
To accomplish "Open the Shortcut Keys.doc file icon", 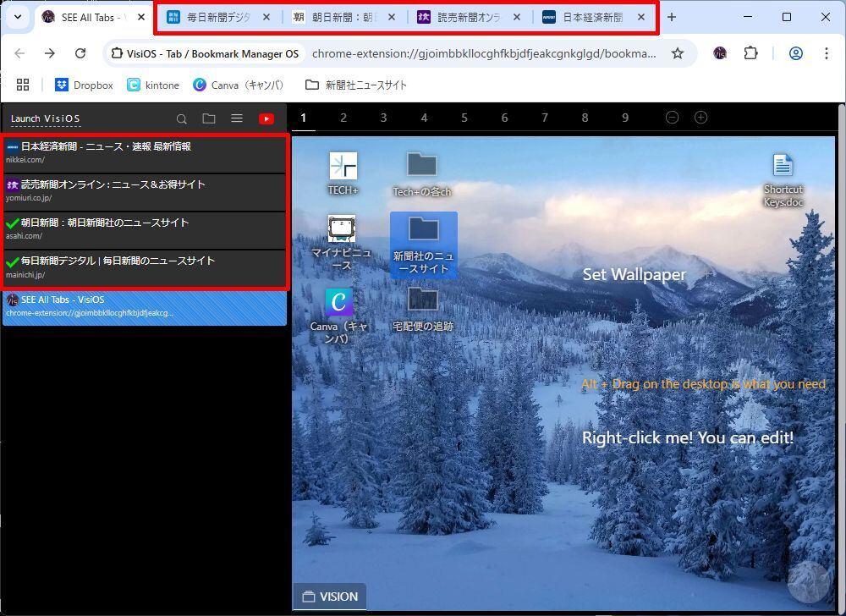I will coord(783,180).
